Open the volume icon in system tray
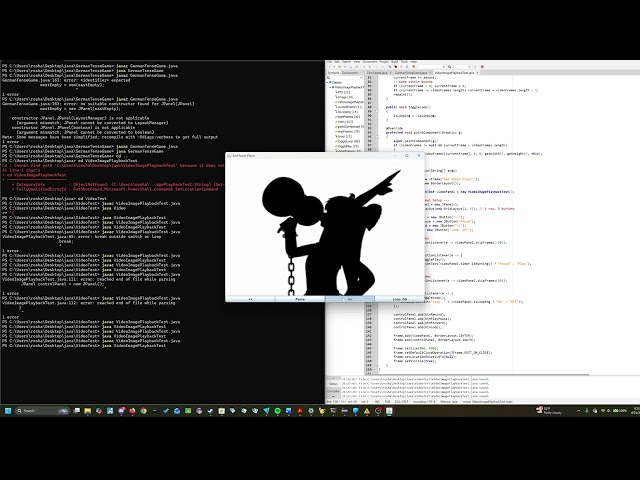 click(609, 411)
